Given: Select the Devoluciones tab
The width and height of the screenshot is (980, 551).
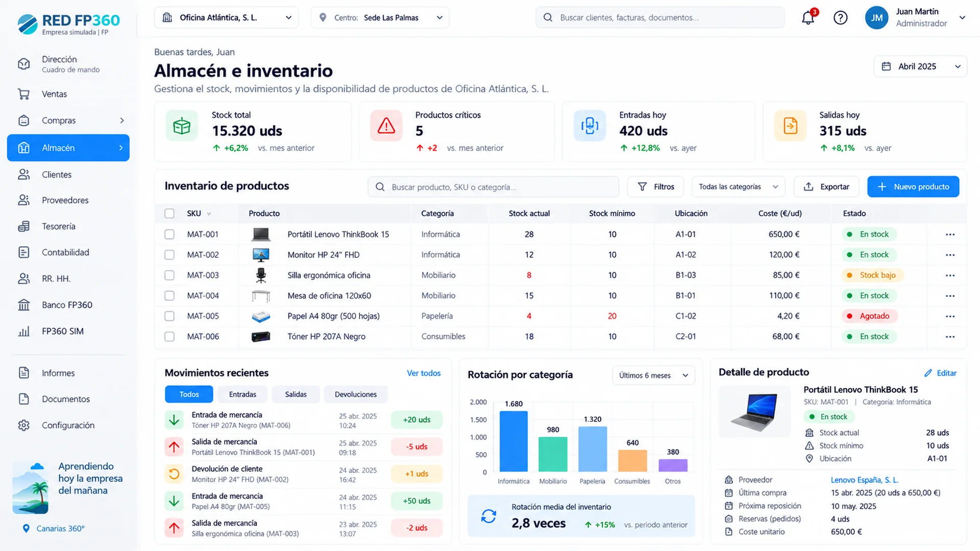Looking at the screenshot, I should click(356, 394).
